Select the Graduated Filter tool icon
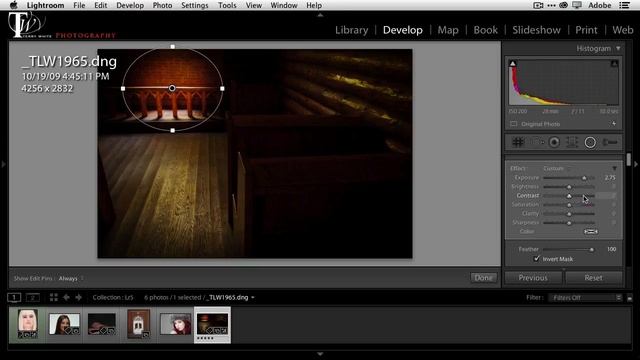Image resolution: width=640 pixels, height=360 pixels. coord(572,142)
